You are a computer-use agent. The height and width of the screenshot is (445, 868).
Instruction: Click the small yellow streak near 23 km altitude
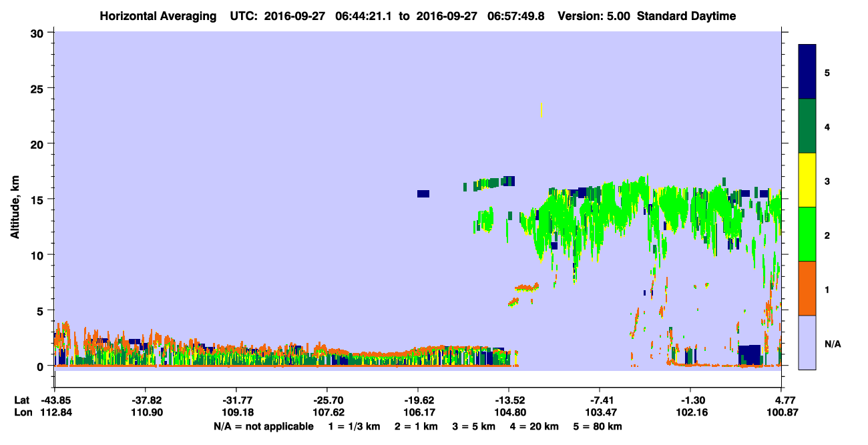tap(541, 110)
